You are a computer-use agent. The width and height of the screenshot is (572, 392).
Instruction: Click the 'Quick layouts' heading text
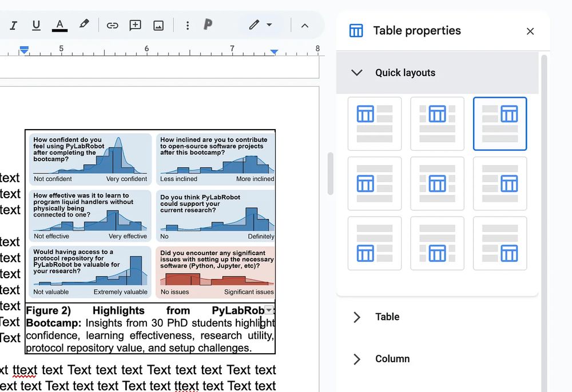tap(406, 73)
